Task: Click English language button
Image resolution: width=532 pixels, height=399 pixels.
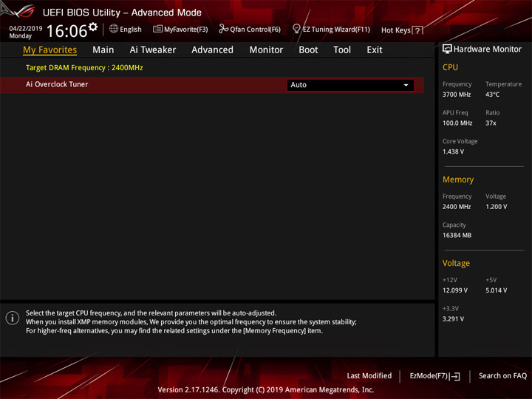Action: [x=131, y=30]
